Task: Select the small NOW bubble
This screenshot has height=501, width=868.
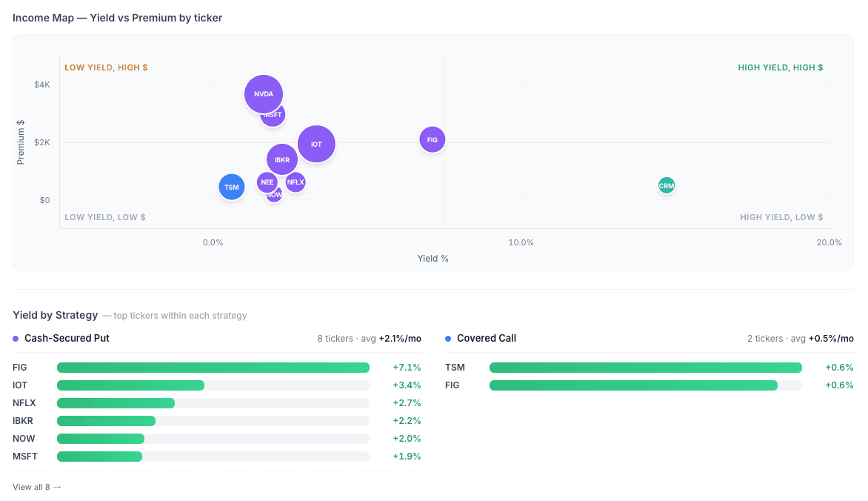Action: tap(275, 196)
